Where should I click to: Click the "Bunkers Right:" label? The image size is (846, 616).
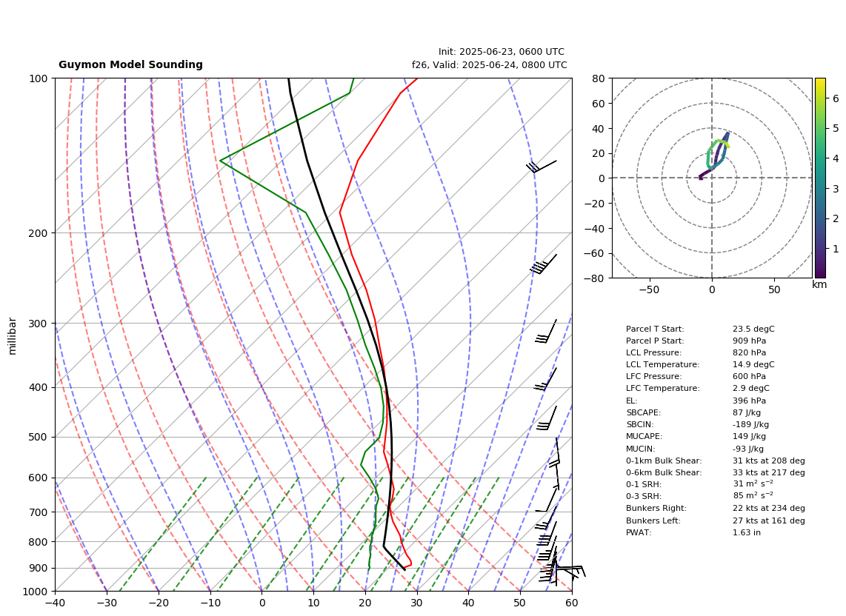[656, 508]
